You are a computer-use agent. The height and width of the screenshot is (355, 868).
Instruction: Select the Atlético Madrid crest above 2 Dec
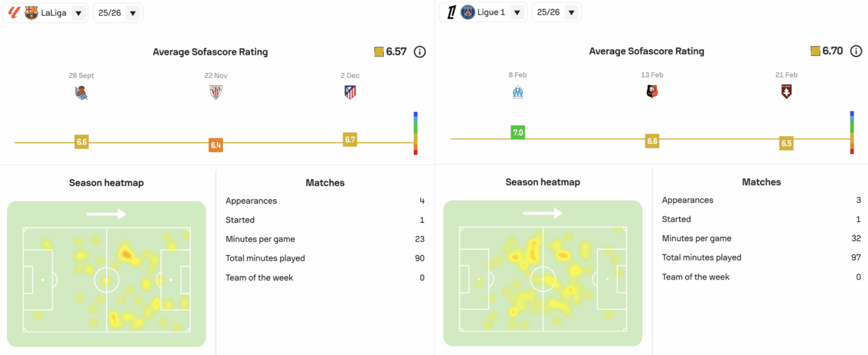(x=349, y=92)
